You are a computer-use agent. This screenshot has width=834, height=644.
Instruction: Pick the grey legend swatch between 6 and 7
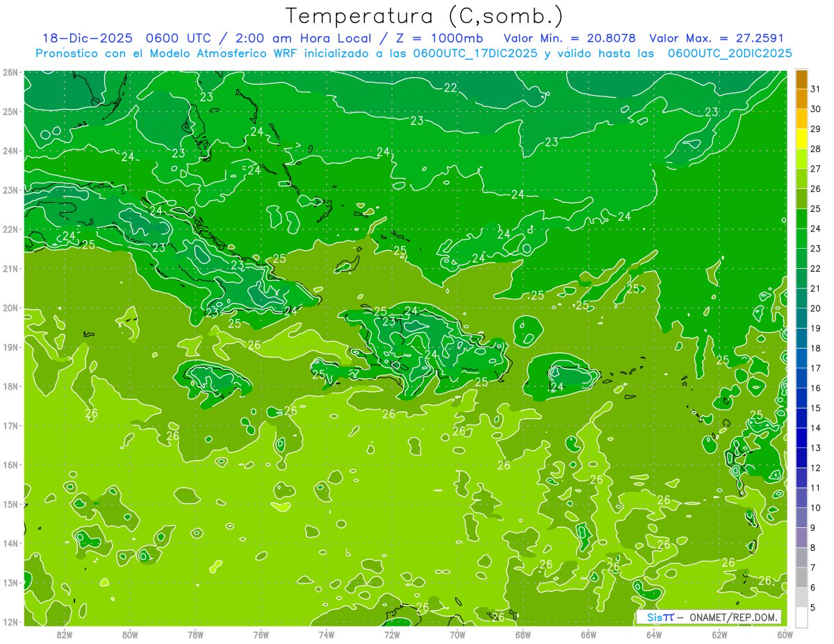click(801, 577)
